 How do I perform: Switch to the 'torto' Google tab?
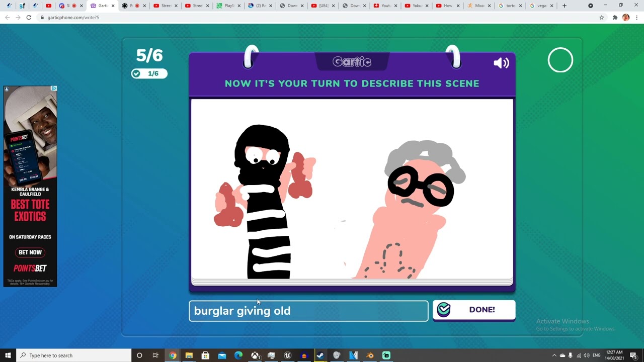(510, 6)
